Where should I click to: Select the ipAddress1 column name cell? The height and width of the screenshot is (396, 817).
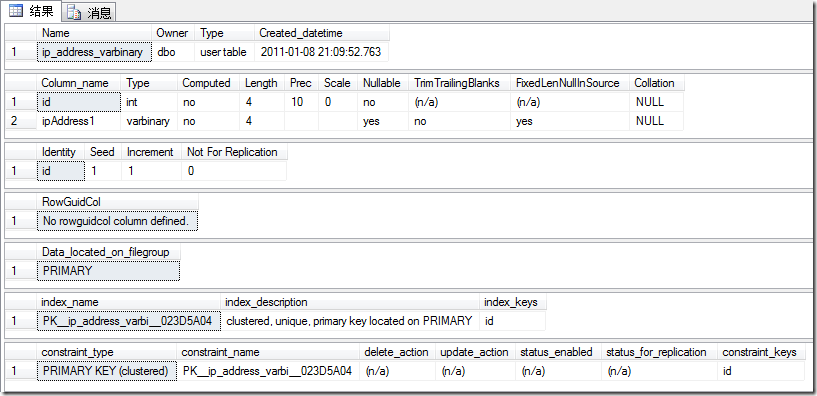[79, 121]
